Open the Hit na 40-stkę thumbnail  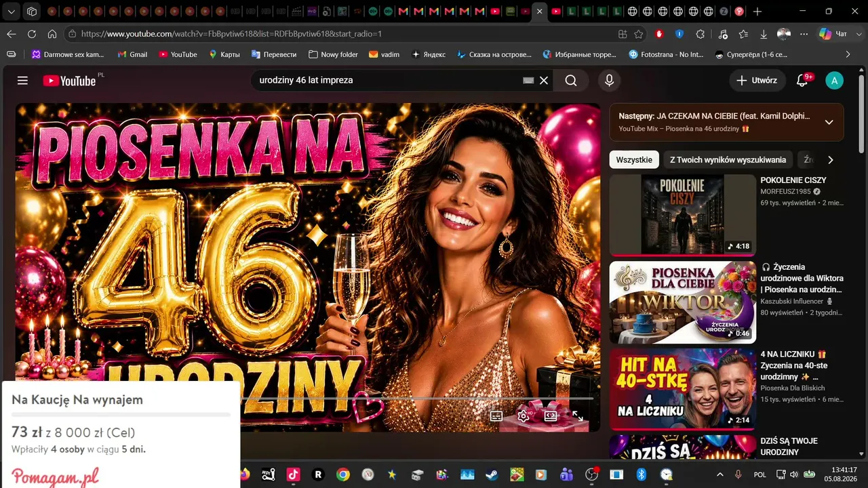[x=683, y=389]
